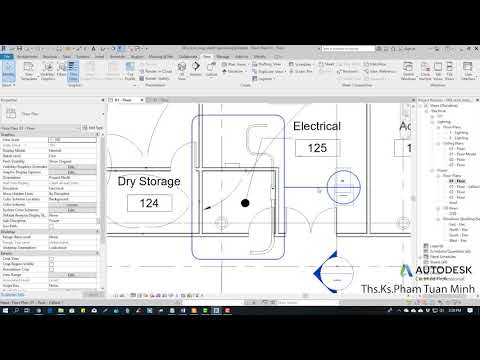
Task: Close the Properties palette
Action: (x=103, y=100)
